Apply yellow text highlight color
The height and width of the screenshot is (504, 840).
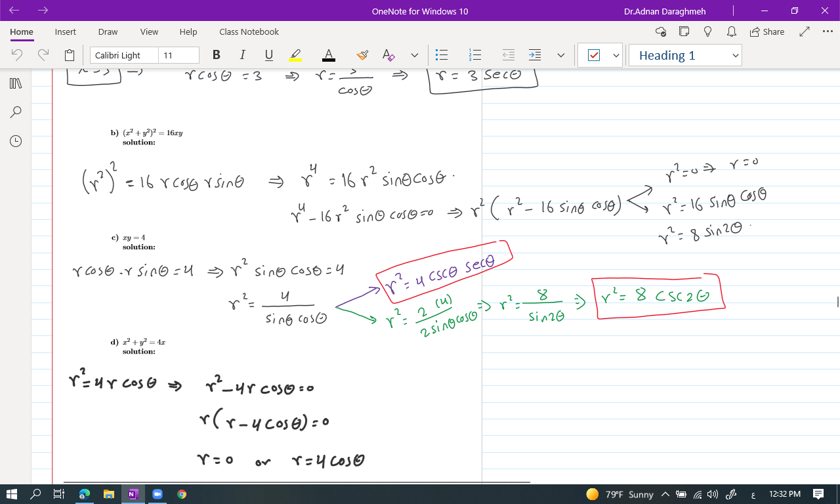pyautogui.click(x=295, y=55)
